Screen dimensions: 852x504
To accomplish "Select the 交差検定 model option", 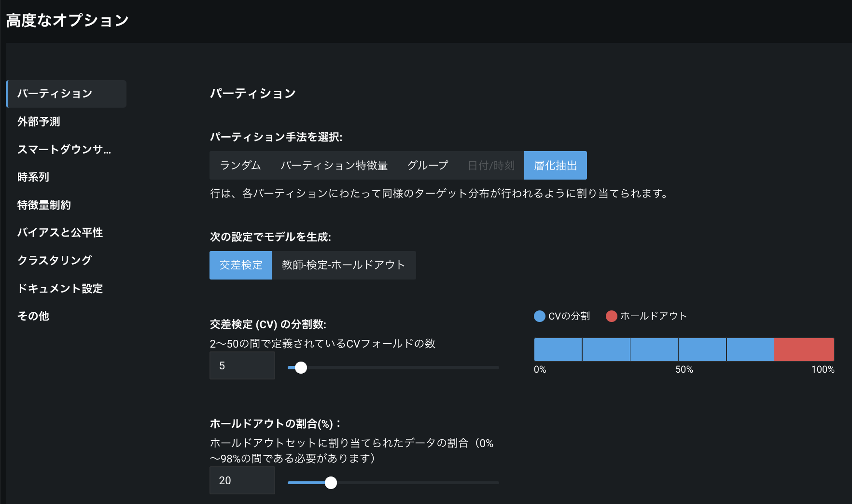I will click(x=240, y=265).
